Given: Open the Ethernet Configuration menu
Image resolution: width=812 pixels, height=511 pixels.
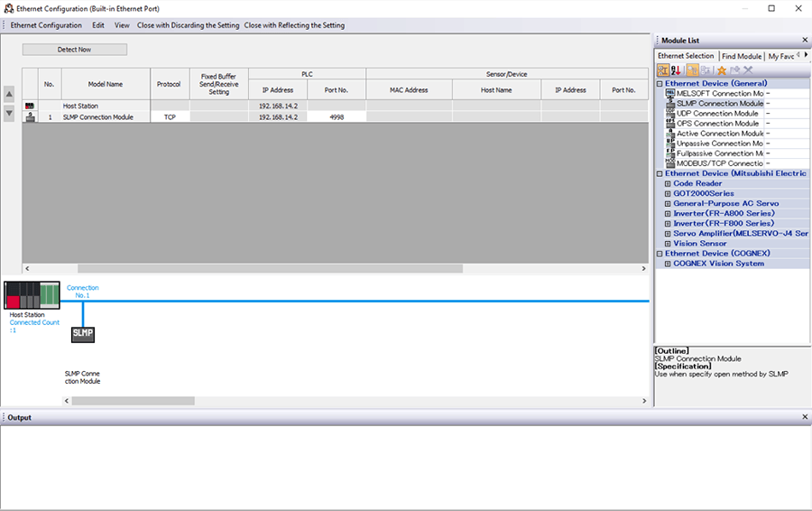Looking at the screenshot, I should 46,25.
